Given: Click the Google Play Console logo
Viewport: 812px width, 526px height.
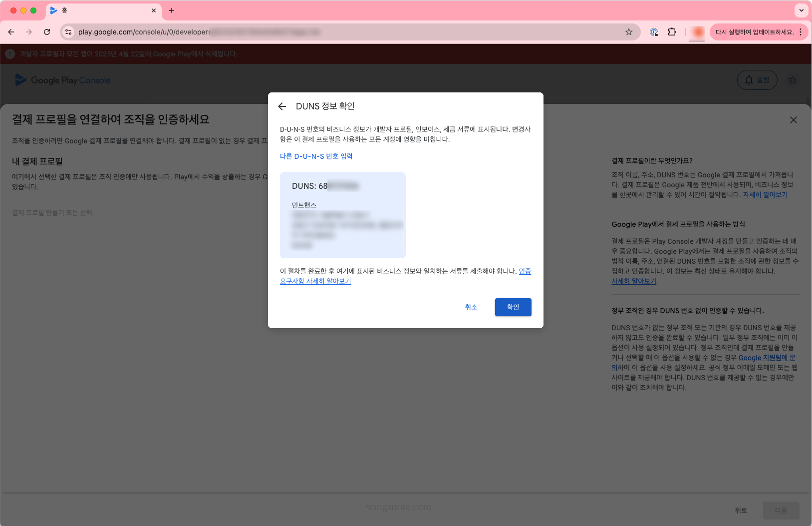Looking at the screenshot, I should tap(63, 80).
